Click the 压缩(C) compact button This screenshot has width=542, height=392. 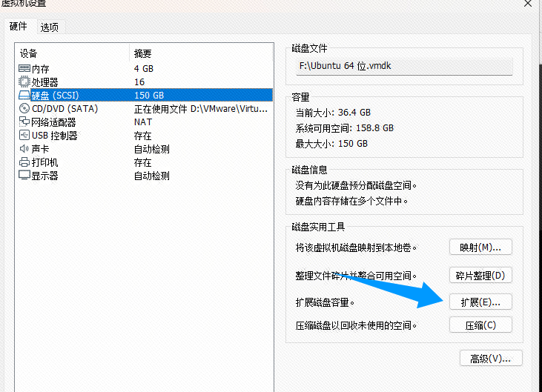(x=480, y=325)
